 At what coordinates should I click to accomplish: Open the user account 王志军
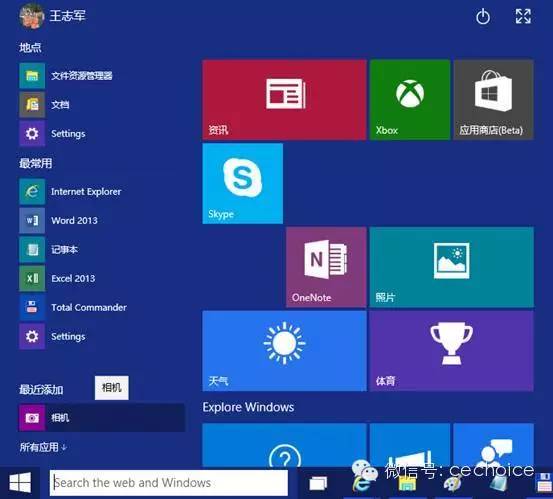pyautogui.click(x=52, y=16)
